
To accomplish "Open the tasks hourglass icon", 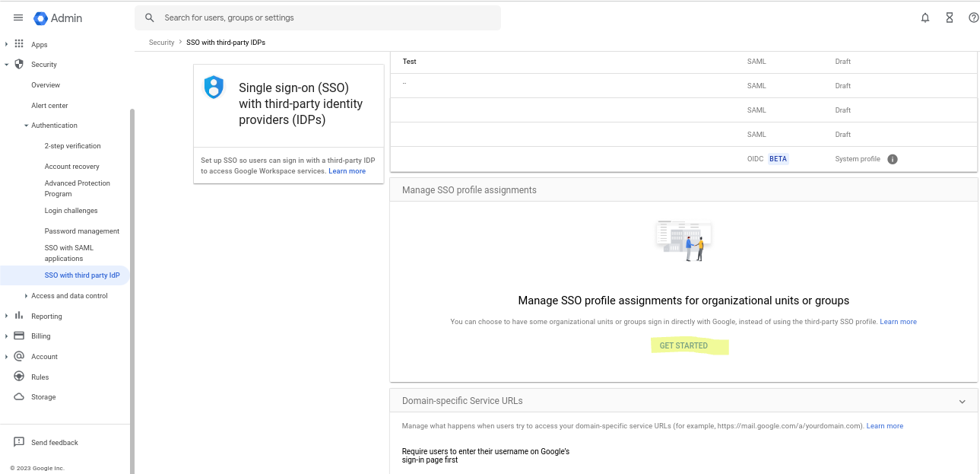I will (950, 17).
